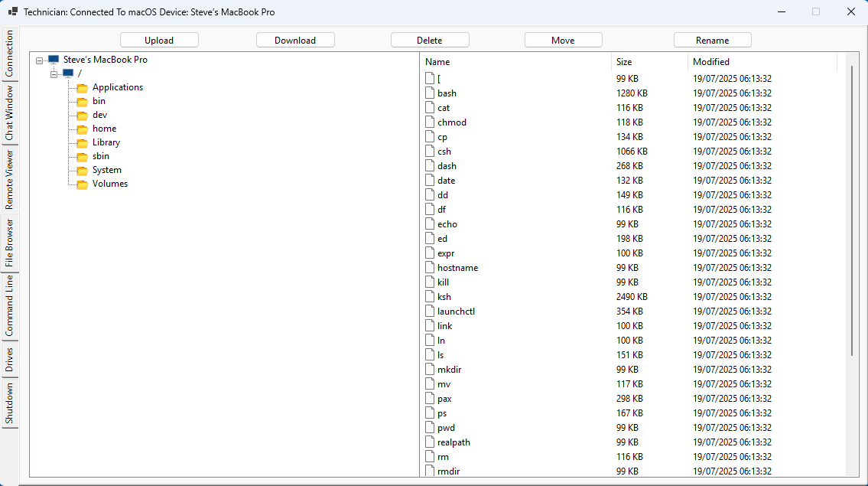Open the Chat Window tab
The image size is (868, 486).
[9, 113]
